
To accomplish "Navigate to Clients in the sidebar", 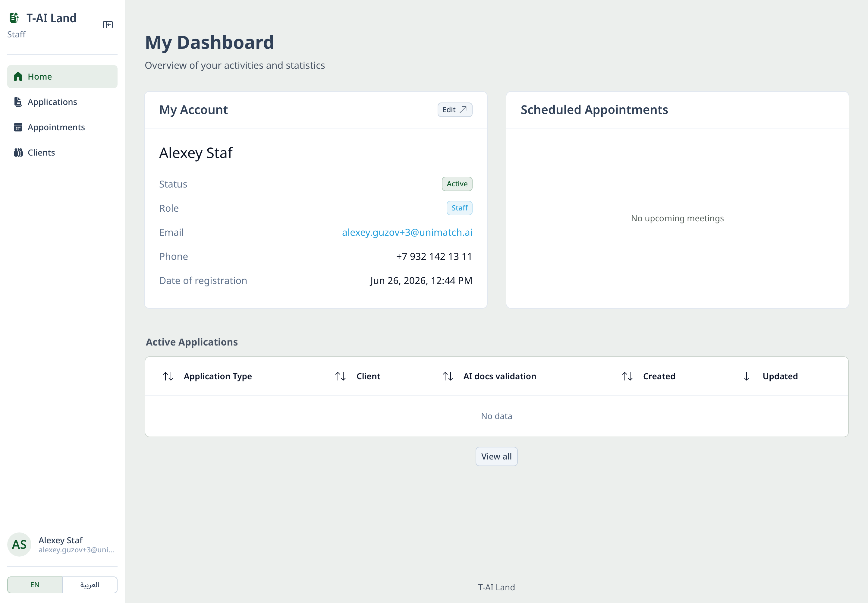I will click(62, 153).
